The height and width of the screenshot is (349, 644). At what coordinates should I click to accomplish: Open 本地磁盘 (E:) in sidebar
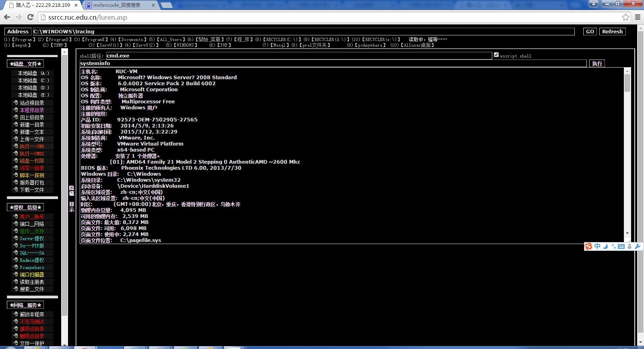33,95
